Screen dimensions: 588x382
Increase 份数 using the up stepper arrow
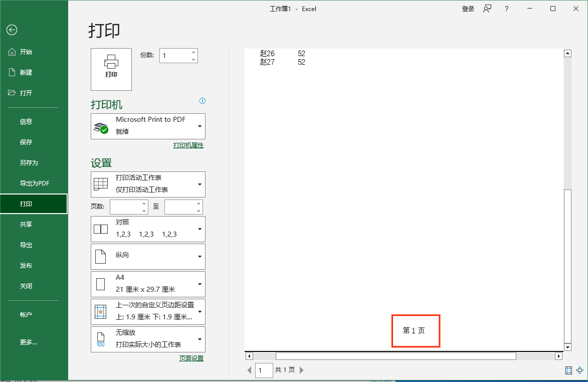point(193,52)
